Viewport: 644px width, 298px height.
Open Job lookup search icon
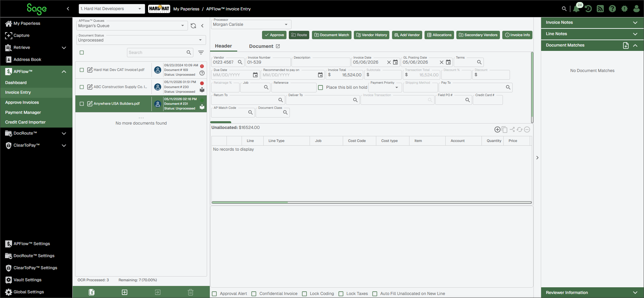coord(266,87)
